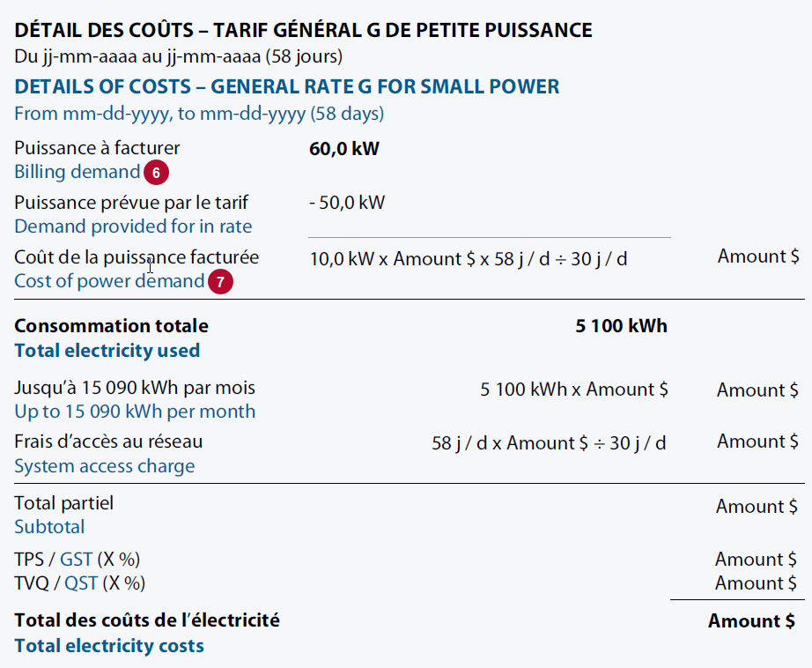Click Demand provided for in rate
812x668 pixels.
point(132,226)
